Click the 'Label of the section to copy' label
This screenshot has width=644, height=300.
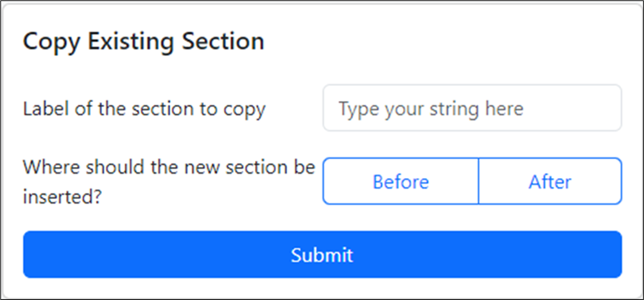144,109
